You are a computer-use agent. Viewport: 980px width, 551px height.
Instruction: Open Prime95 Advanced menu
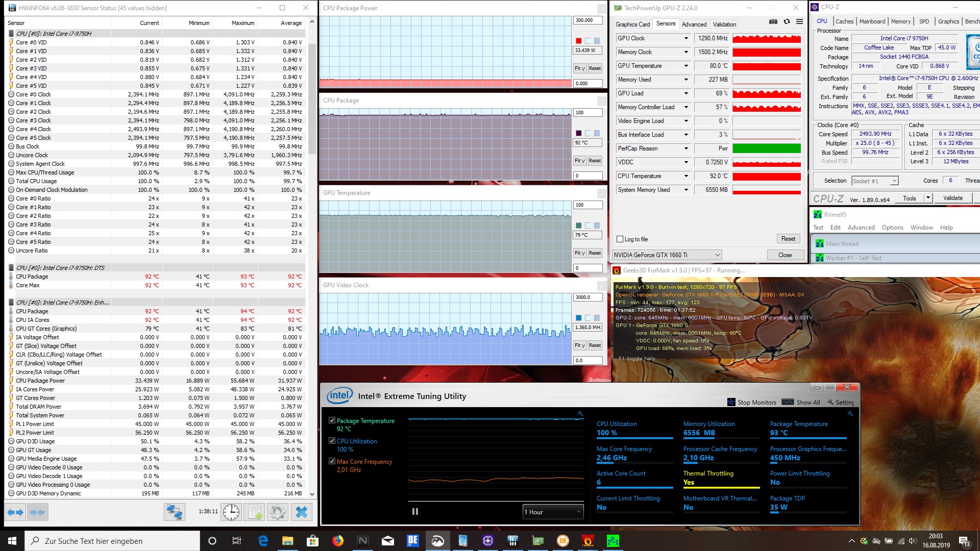pyautogui.click(x=861, y=228)
